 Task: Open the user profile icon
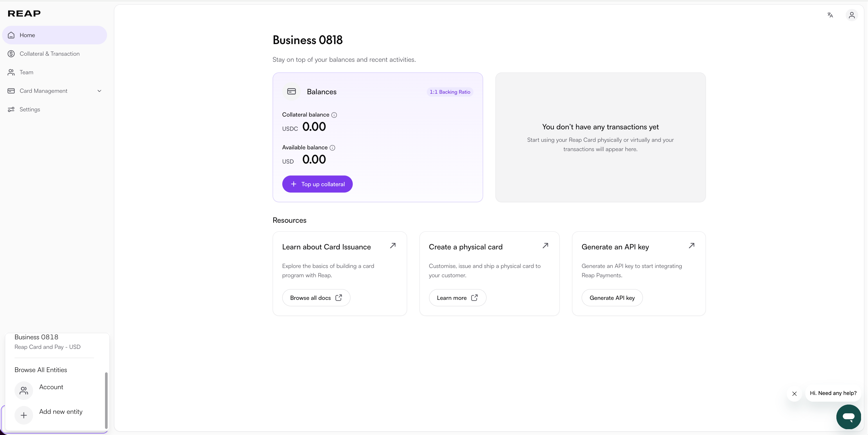(851, 15)
